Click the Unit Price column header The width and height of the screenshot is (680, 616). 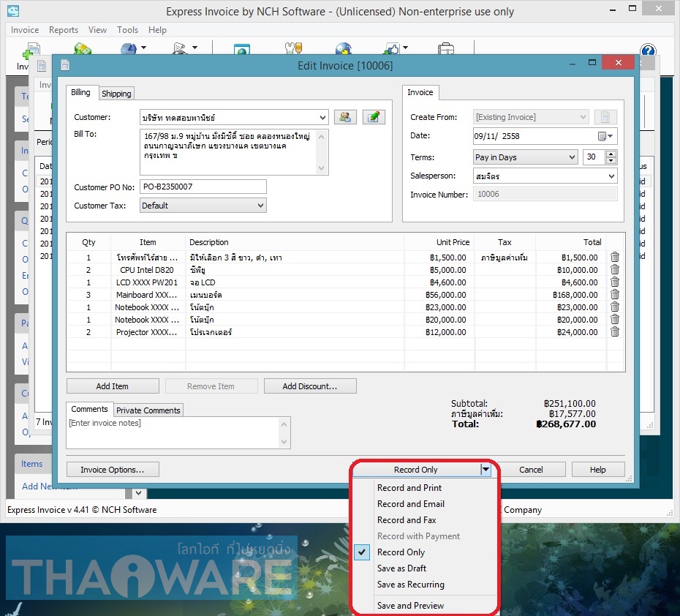(x=439, y=242)
